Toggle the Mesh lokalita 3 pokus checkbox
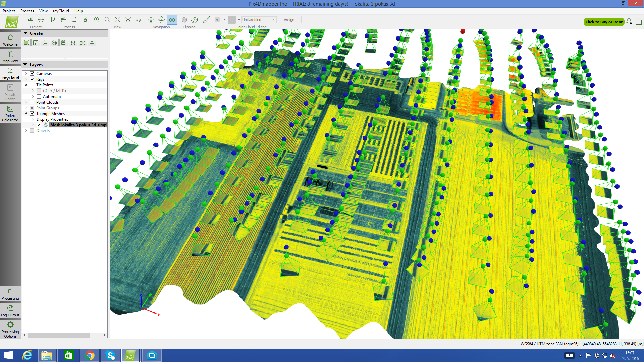The height and width of the screenshot is (362, 644). 39,125
